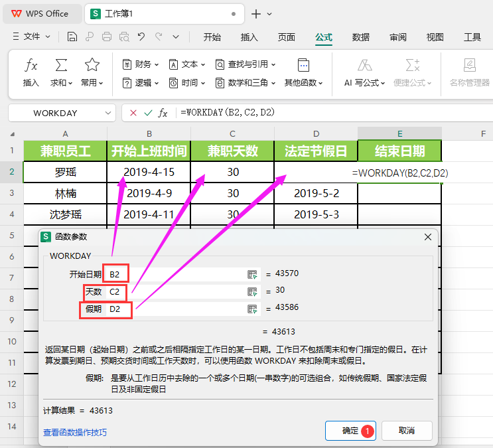Viewport: 493px width, 448px height.
Task: Switch to the 视图 ribbon tab
Action: (435, 37)
